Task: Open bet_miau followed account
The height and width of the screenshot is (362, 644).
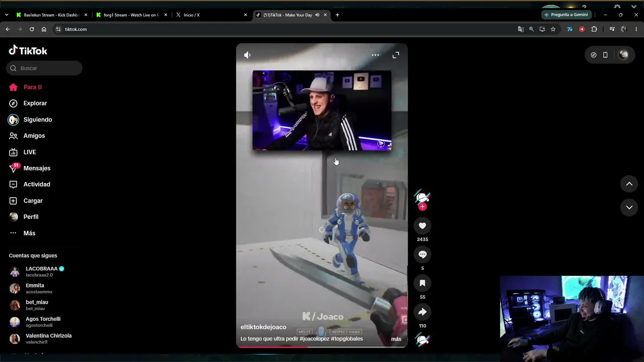Action: pyautogui.click(x=29, y=305)
